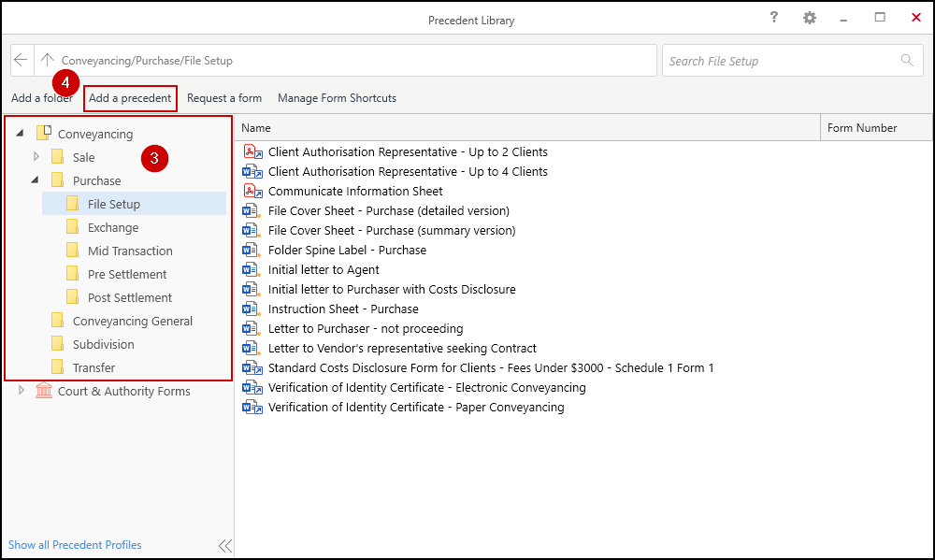The height and width of the screenshot is (560, 935).
Task: Expand the Sale folder
Action: (x=36, y=157)
